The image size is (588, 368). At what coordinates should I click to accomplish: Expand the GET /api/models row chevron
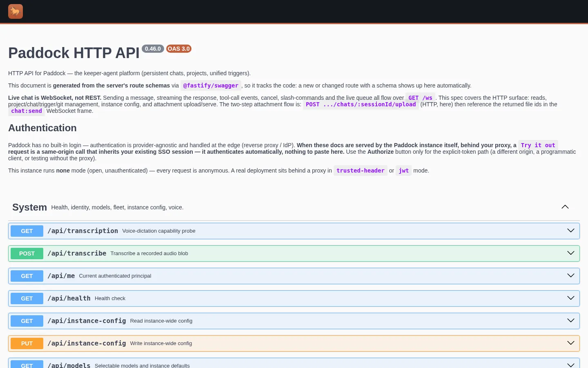571,365
